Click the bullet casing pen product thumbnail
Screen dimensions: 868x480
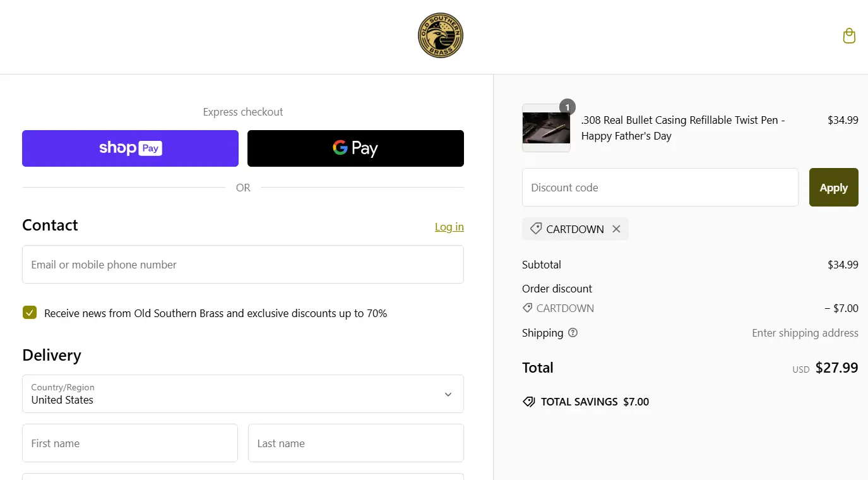coord(546,129)
